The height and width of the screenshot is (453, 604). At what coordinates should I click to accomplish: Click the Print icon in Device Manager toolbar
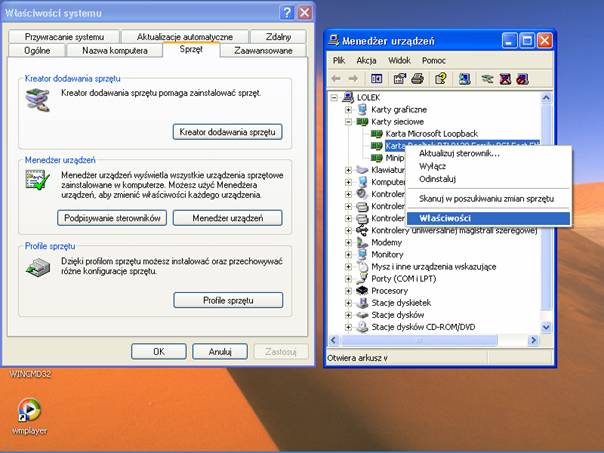click(418, 79)
